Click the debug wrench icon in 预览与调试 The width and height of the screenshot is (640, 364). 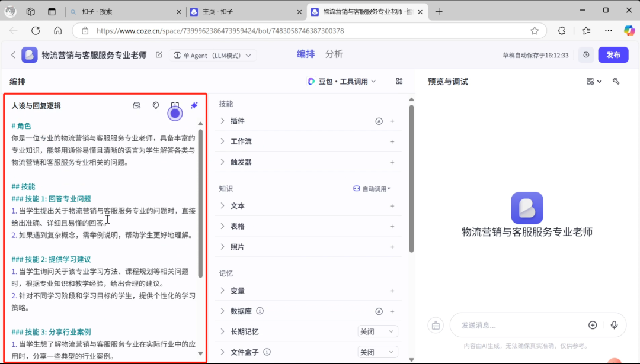click(x=616, y=81)
